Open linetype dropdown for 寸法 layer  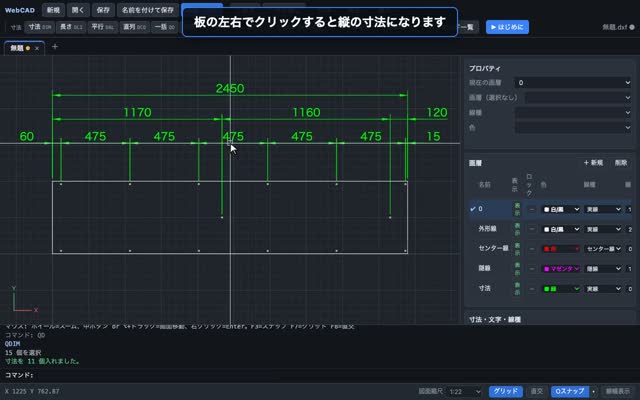pos(603,289)
